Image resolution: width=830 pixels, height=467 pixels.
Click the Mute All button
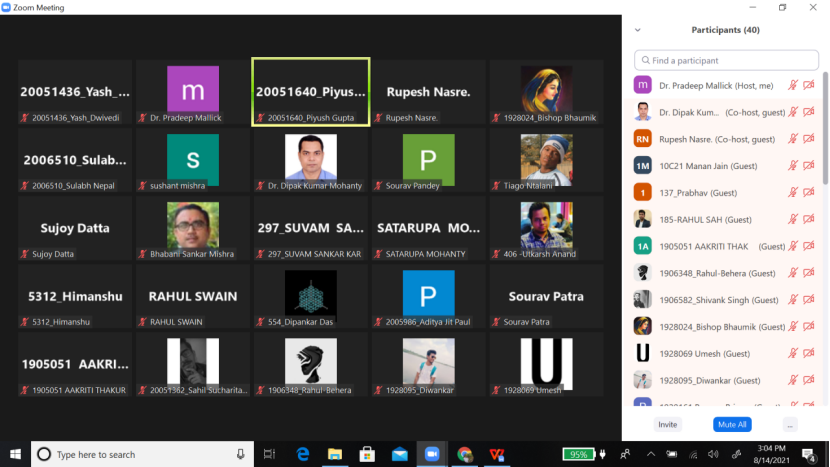tap(731, 425)
